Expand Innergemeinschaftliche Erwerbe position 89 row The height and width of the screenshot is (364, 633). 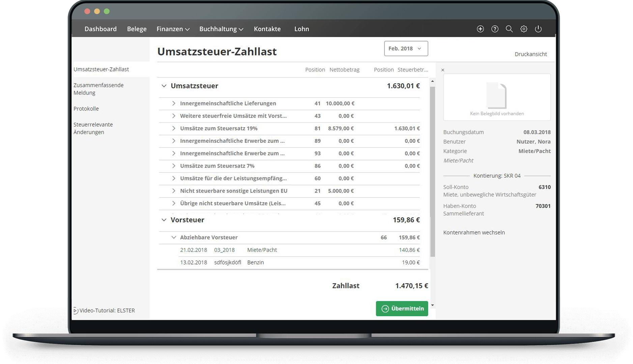click(174, 141)
